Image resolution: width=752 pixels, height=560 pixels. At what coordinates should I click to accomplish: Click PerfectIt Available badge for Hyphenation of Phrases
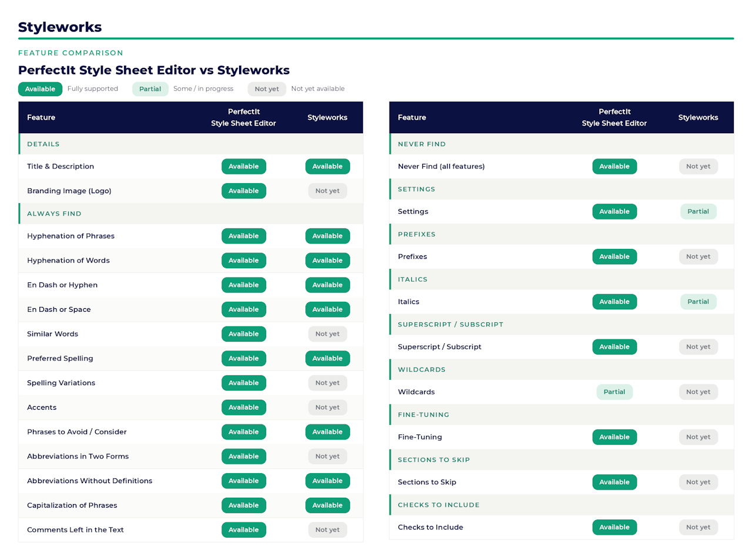click(x=244, y=236)
